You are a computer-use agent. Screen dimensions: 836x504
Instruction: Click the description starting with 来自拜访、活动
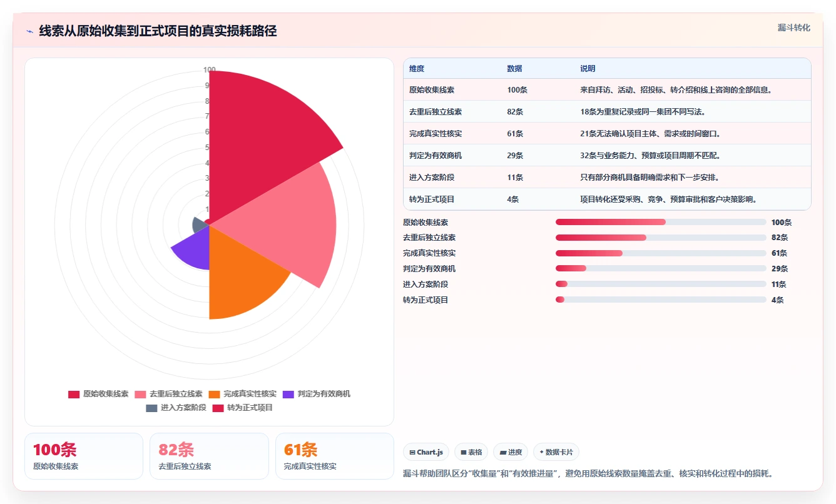tap(676, 90)
